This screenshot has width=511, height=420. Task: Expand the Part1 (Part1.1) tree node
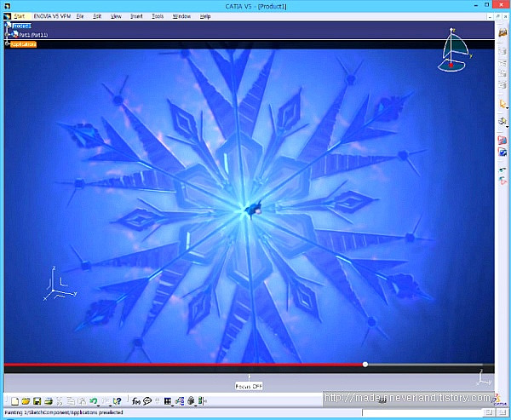point(7,35)
